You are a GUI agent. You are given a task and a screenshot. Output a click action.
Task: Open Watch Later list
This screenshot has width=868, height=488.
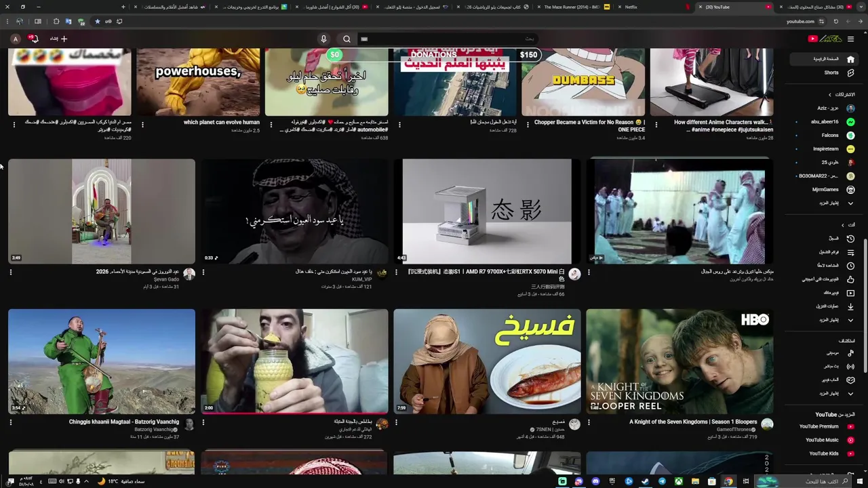pyautogui.click(x=837, y=266)
